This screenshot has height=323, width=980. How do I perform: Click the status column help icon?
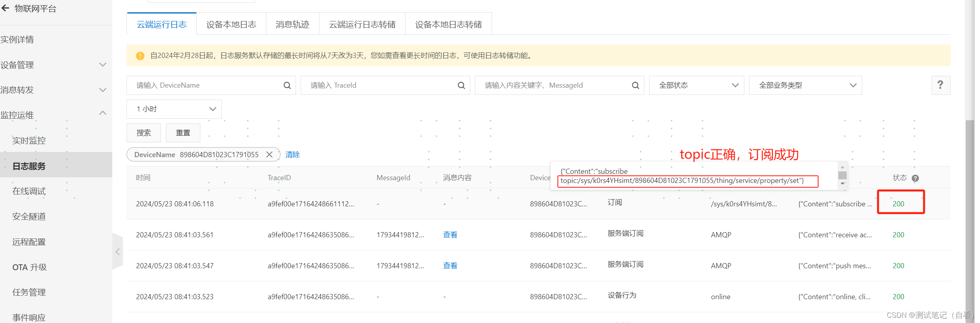pos(915,178)
